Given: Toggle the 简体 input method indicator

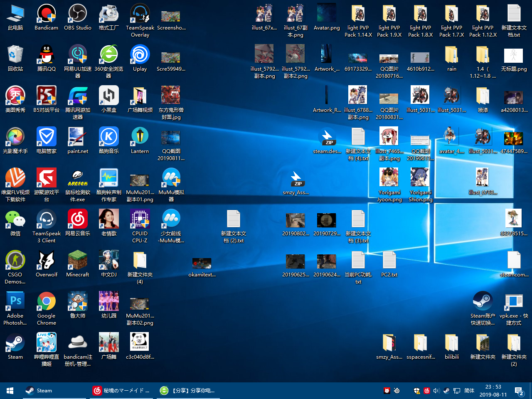Looking at the screenshot, I should (469, 391).
